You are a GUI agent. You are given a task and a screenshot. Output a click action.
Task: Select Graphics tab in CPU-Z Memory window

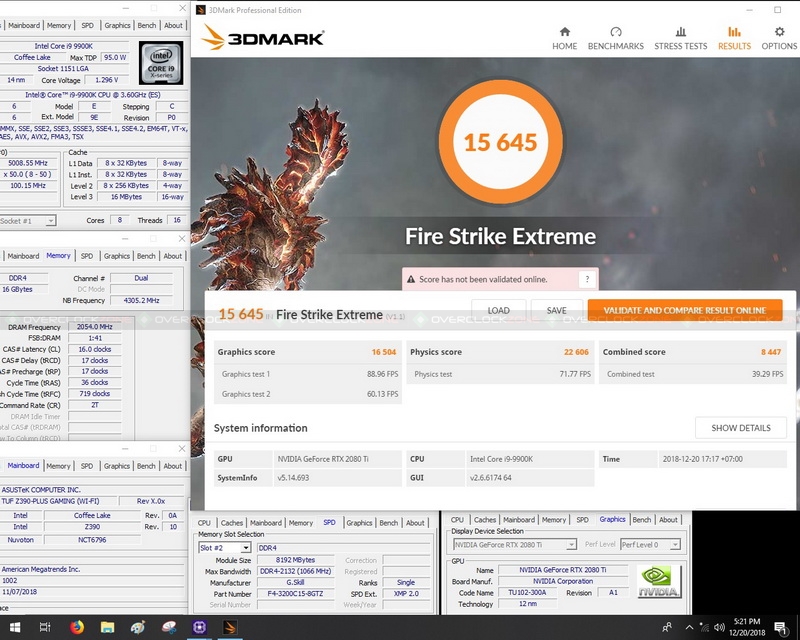click(117, 256)
